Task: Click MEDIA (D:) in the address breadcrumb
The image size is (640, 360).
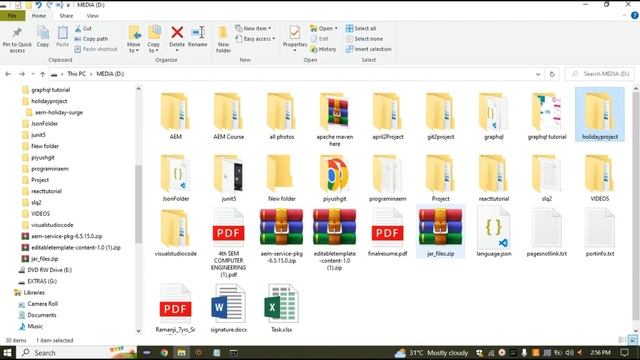Action: point(110,74)
